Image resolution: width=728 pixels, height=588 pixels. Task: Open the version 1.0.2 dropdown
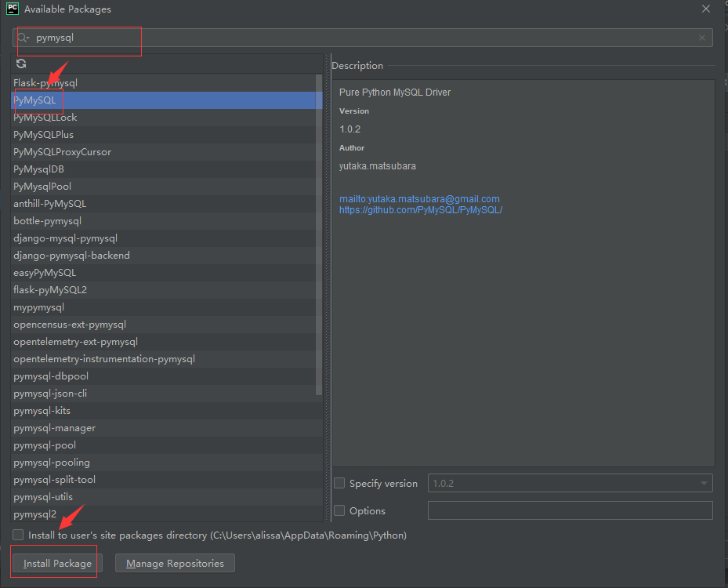click(x=570, y=483)
